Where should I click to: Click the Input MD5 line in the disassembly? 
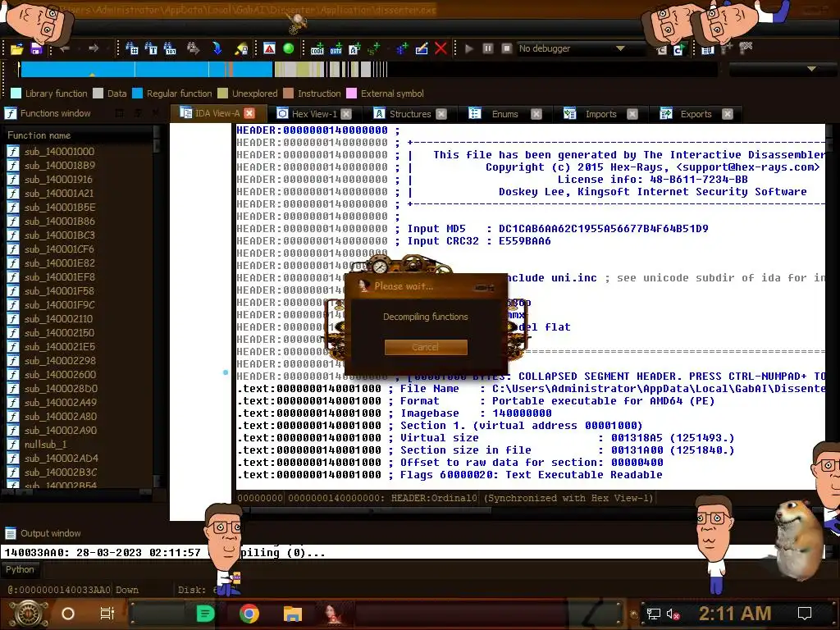click(x=558, y=229)
